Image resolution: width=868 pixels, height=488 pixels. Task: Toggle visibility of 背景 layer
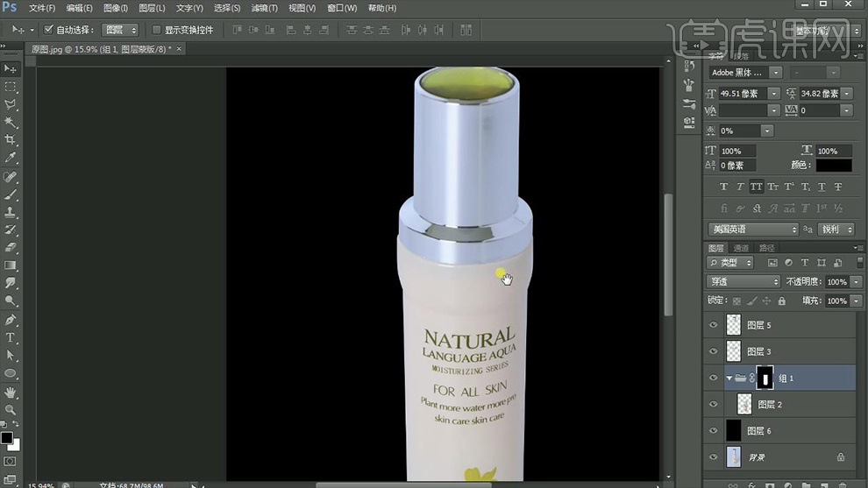tap(713, 457)
